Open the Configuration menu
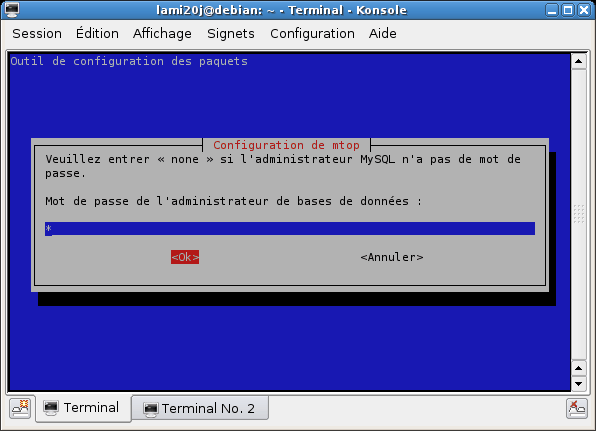This screenshot has width=596, height=431. 312,33
